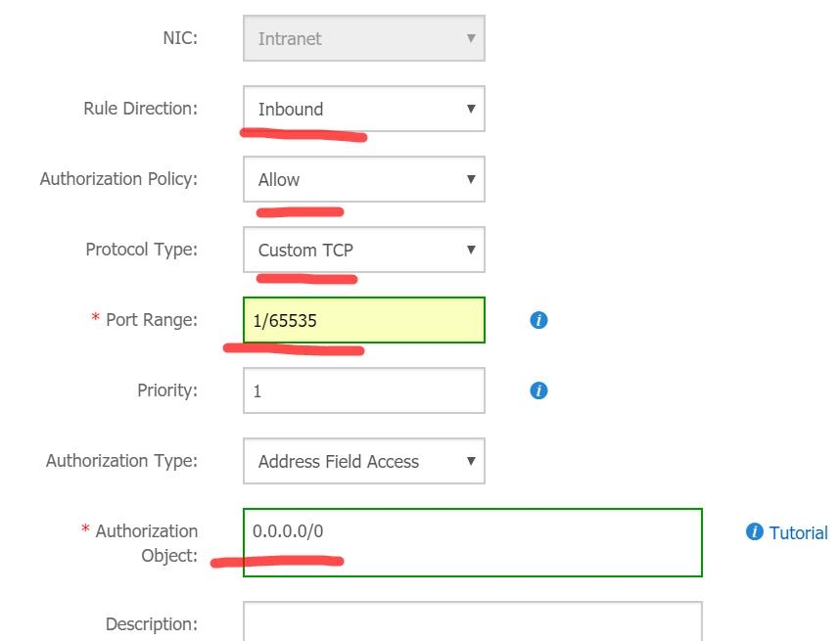Focus the Authorization Object text box

coord(473,542)
